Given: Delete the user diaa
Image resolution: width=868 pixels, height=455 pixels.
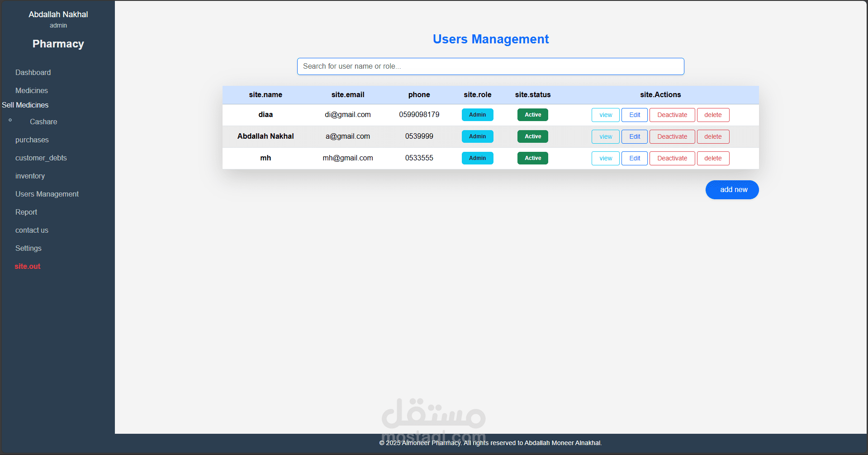Looking at the screenshot, I should pyautogui.click(x=713, y=115).
